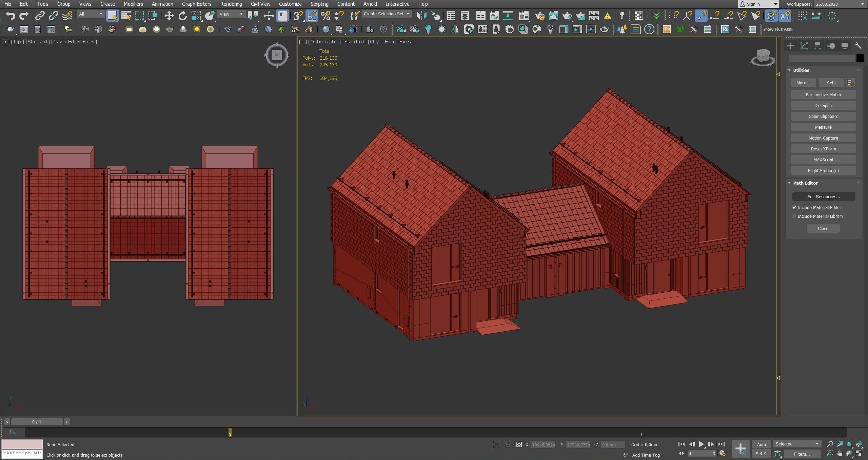Click the Play Animation button

[x=701, y=444]
